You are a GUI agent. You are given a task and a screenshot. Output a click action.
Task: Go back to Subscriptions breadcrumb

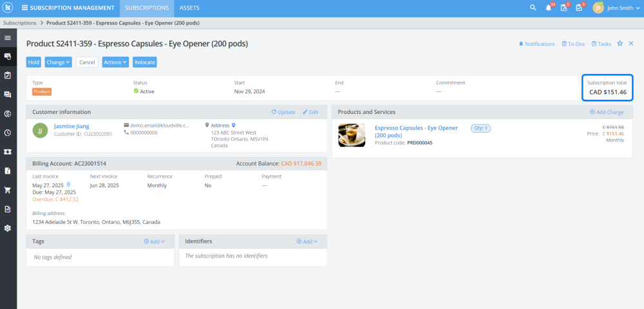point(20,23)
